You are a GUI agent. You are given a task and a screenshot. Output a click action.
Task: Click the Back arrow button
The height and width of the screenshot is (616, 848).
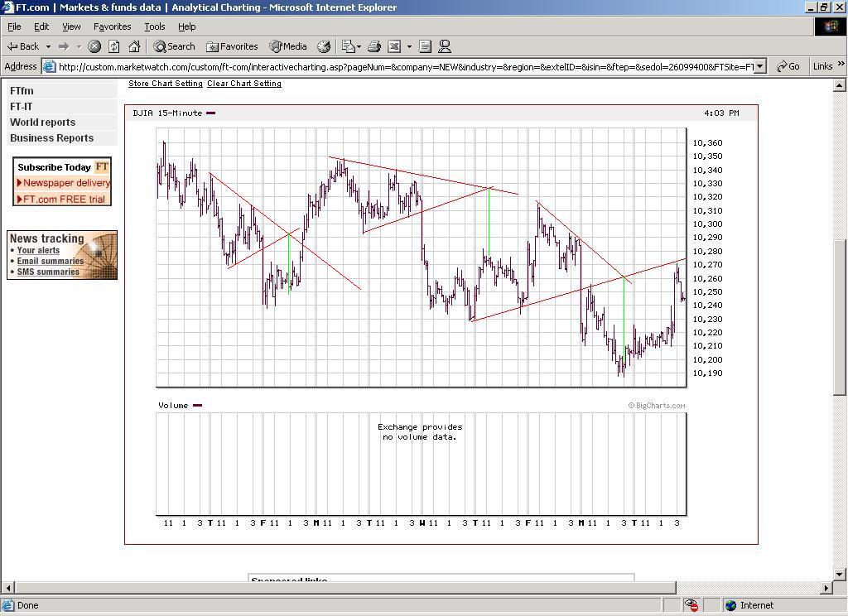click(x=22, y=46)
